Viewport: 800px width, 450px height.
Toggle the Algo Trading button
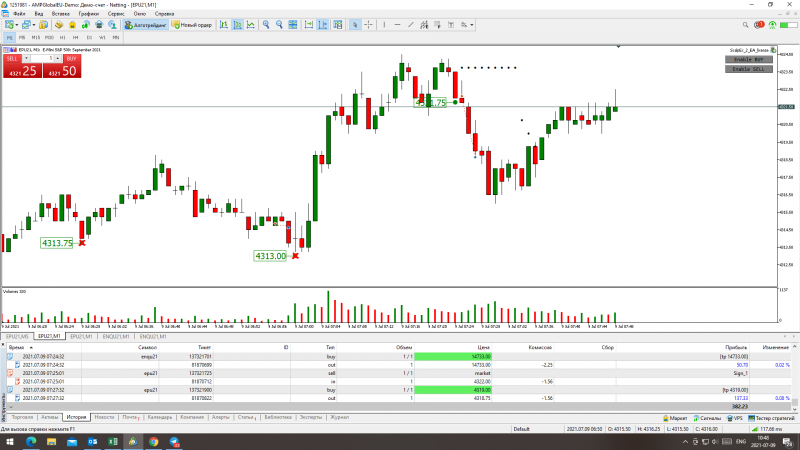(x=146, y=24)
